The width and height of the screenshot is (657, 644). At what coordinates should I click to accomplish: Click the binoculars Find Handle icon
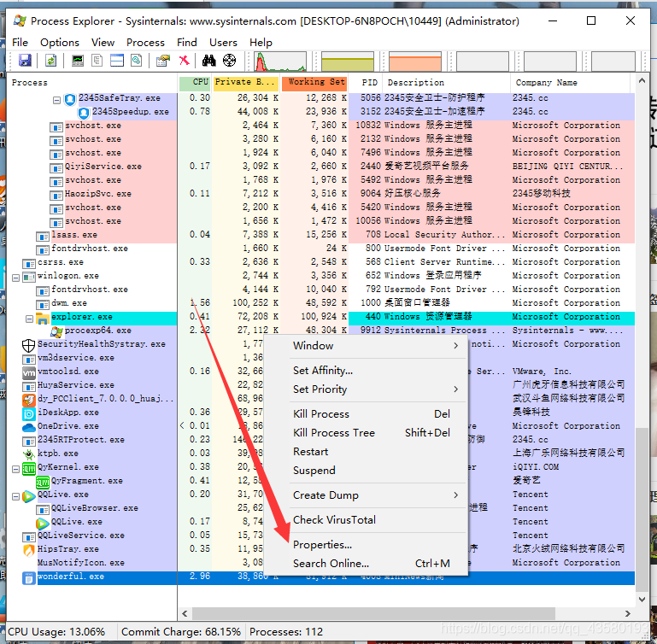(x=208, y=61)
